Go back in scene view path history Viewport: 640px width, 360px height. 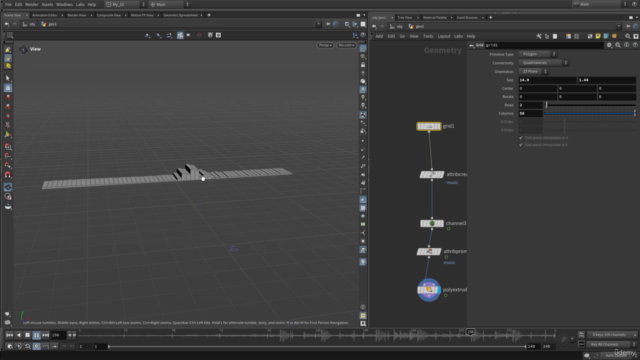pos(7,24)
